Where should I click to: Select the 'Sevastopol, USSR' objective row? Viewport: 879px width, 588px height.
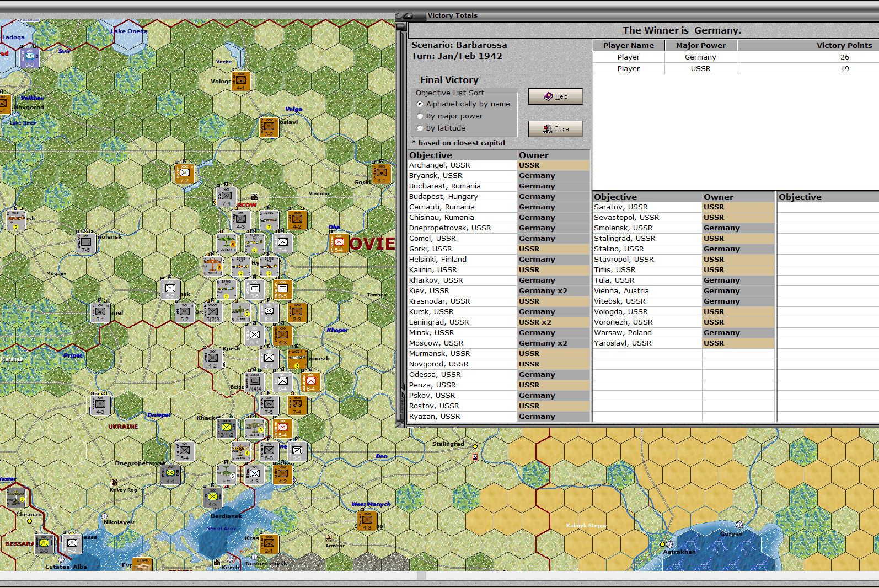(x=684, y=218)
